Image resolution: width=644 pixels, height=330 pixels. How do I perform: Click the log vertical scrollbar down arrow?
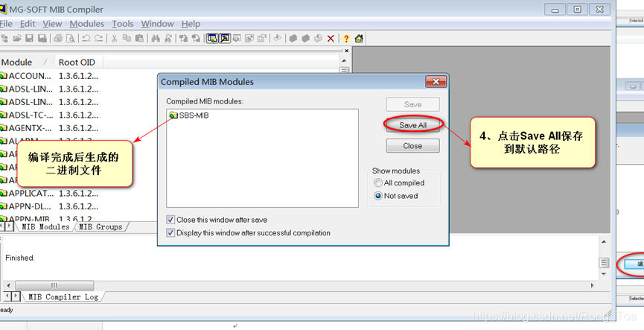click(604, 274)
